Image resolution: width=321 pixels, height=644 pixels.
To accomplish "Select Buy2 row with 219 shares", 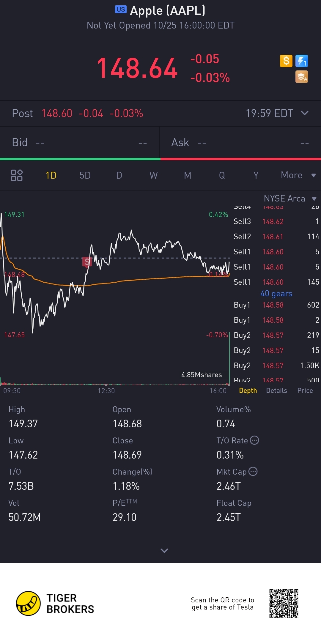I will point(276,335).
